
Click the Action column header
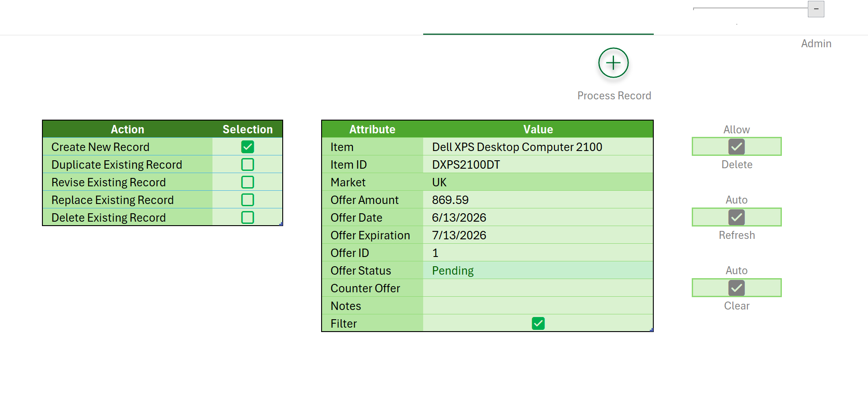(x=127, y=129)
